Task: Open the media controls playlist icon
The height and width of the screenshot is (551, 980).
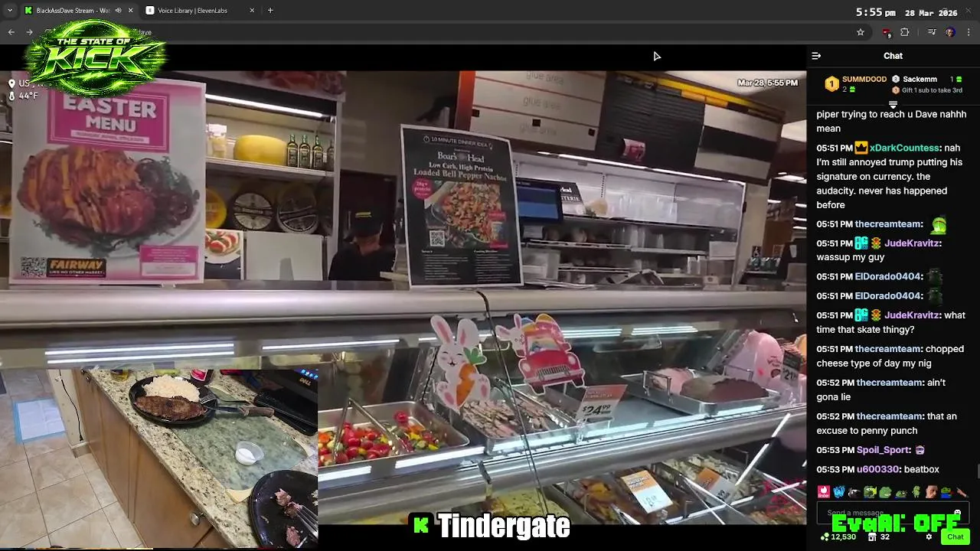Action: tap(932, 32)
